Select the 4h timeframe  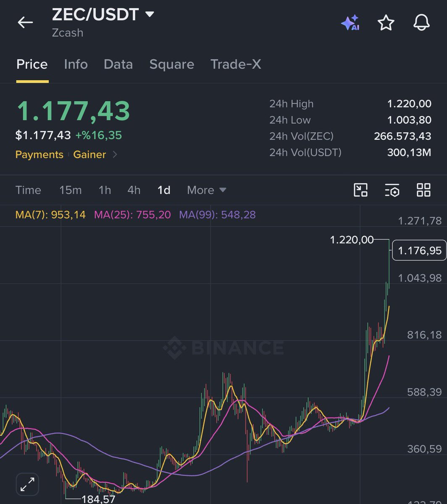(134, 190)
